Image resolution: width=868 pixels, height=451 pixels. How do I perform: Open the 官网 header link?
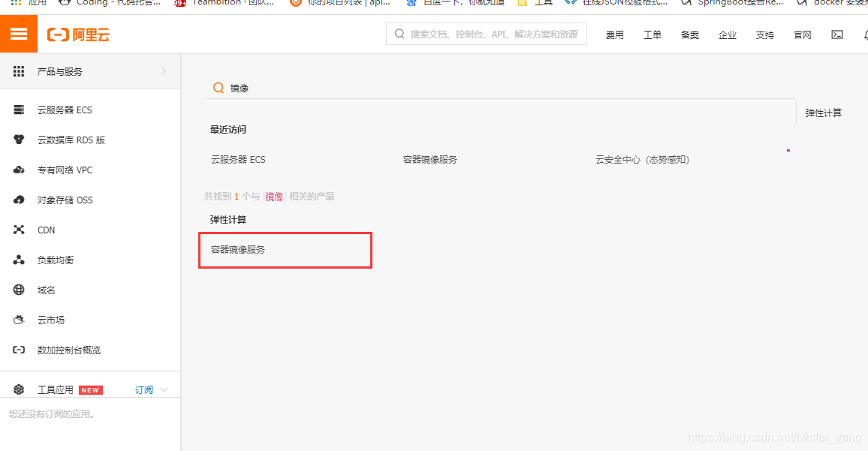[803, 35]
